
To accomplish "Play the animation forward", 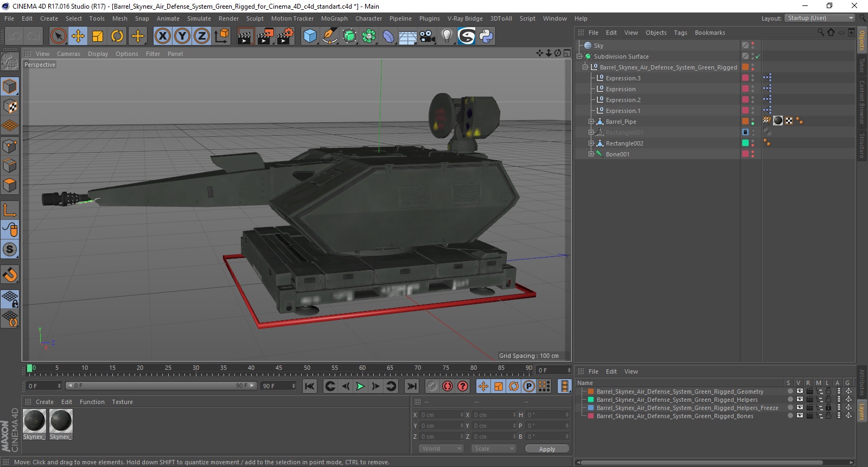I will point(360,386).
